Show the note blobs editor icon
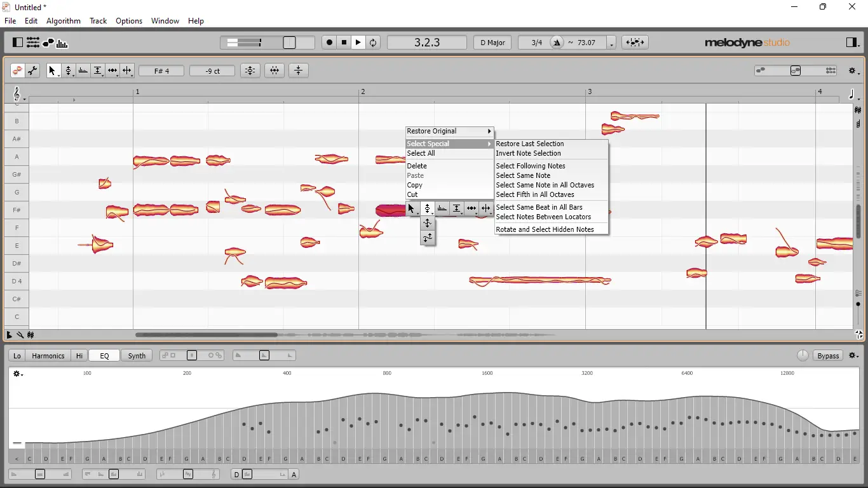The width and height of the screenshot is (868, 488). coord(48,43)
